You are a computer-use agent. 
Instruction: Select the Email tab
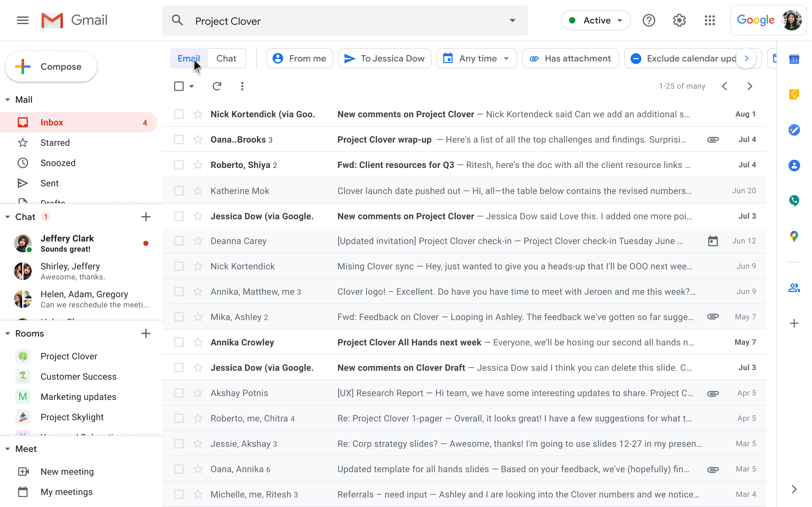point(188,58)
